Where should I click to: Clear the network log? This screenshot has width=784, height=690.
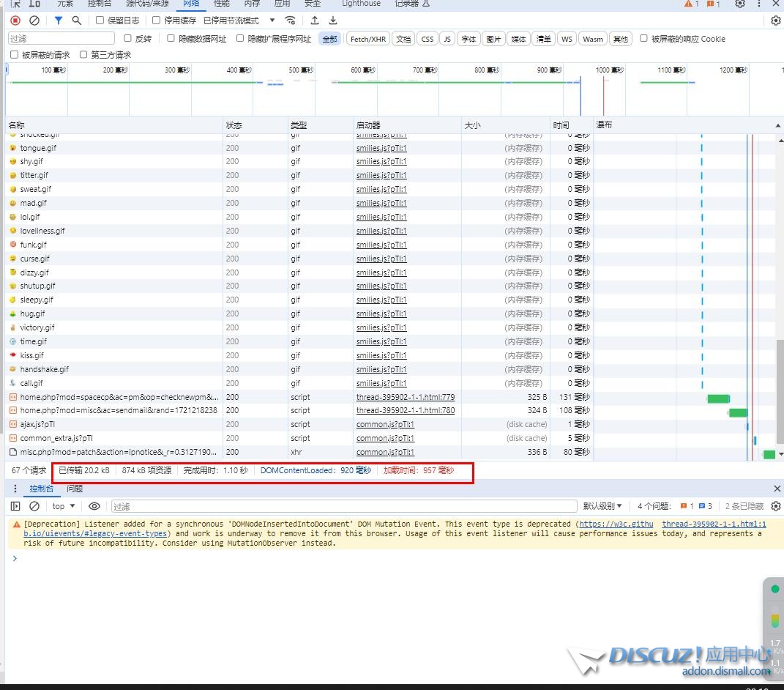34,21
